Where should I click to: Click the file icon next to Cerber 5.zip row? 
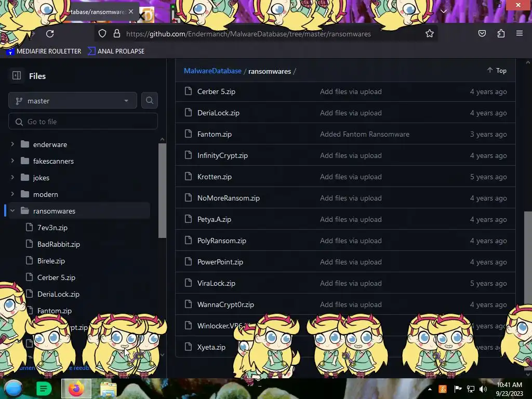point(188,91)
